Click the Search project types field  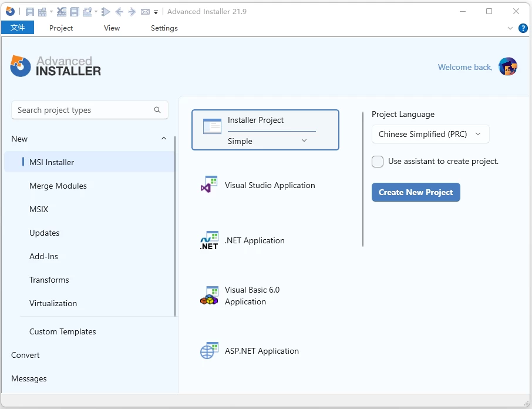click(x=82, y=110)
